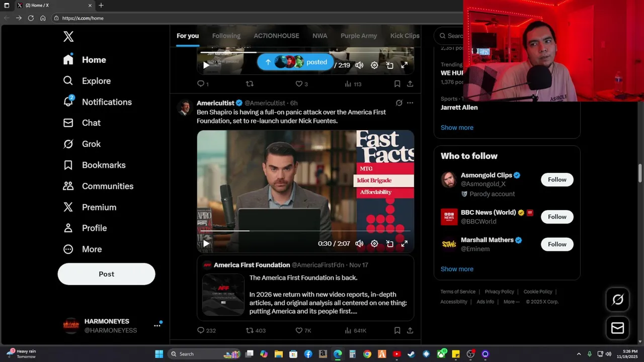The image size is (644, 362).
Task: Seek on Ben Shapiro video progress bar
Action: (305, 231)
